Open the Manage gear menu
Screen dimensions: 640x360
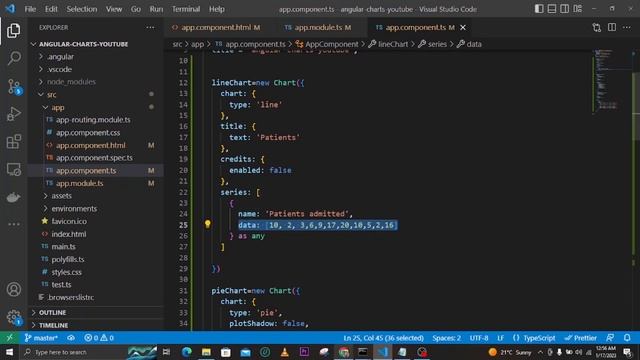13,317
